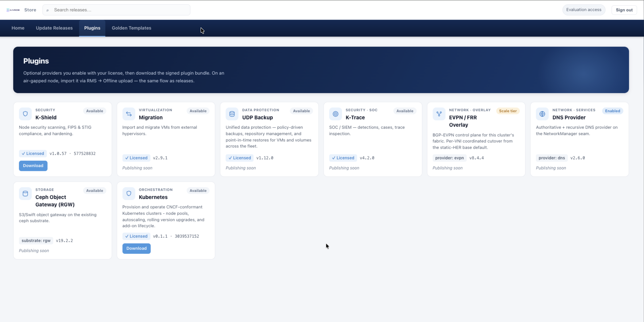The height and width of the screenshot is (322, 644).
Task: Go to the Home tab
Action: [x=18, y=28]
